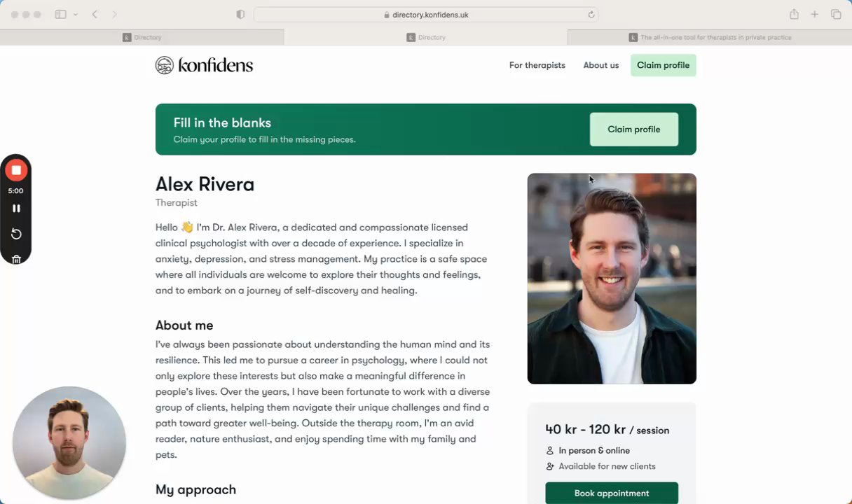Click Alex Rivera's profile photo
852x504 pixels.
pyautogui.click(x=612, y=279)
